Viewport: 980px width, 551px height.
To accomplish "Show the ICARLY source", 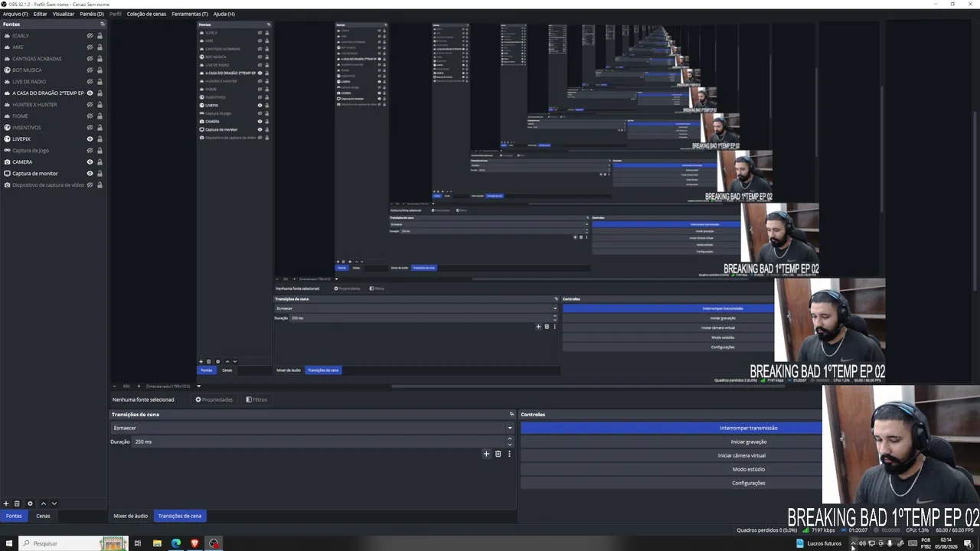I will [90, 36].
